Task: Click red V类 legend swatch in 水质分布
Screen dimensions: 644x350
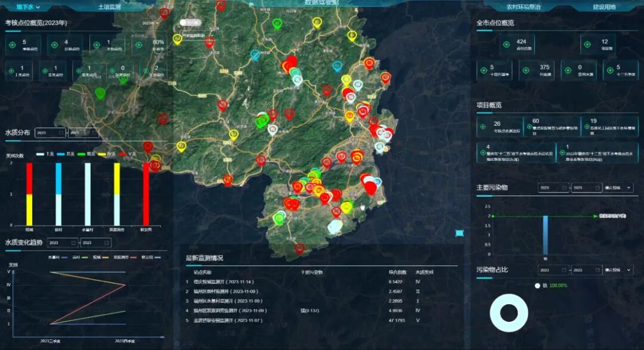Action: [122, 154]
